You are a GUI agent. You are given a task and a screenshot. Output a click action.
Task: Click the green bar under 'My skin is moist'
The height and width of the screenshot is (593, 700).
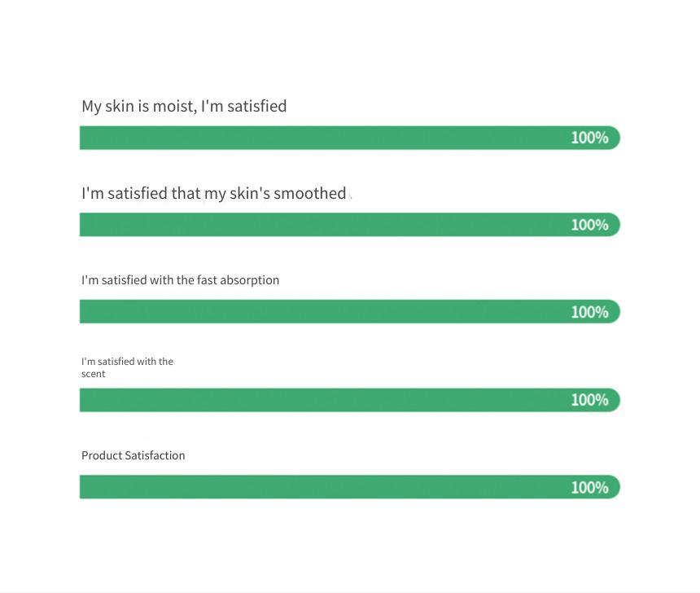point(350,138)
